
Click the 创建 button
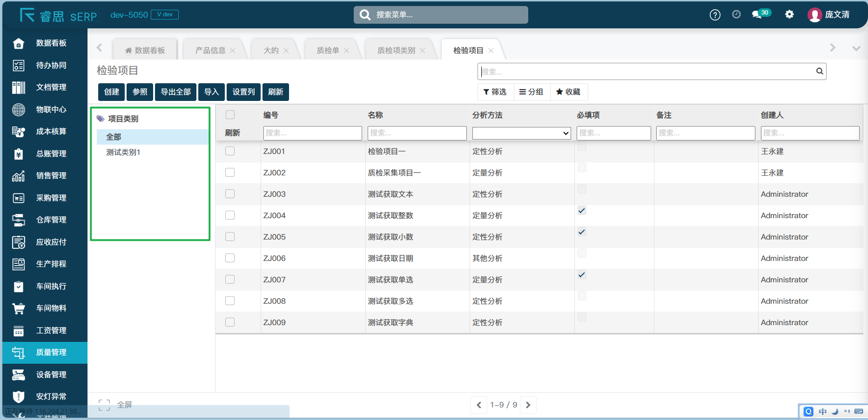tap(112, 92)
